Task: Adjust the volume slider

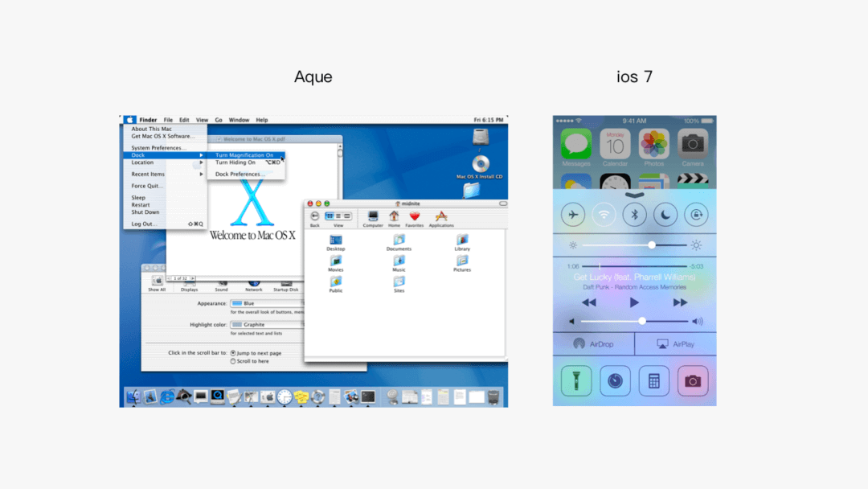Action: [x=634, y=321]
